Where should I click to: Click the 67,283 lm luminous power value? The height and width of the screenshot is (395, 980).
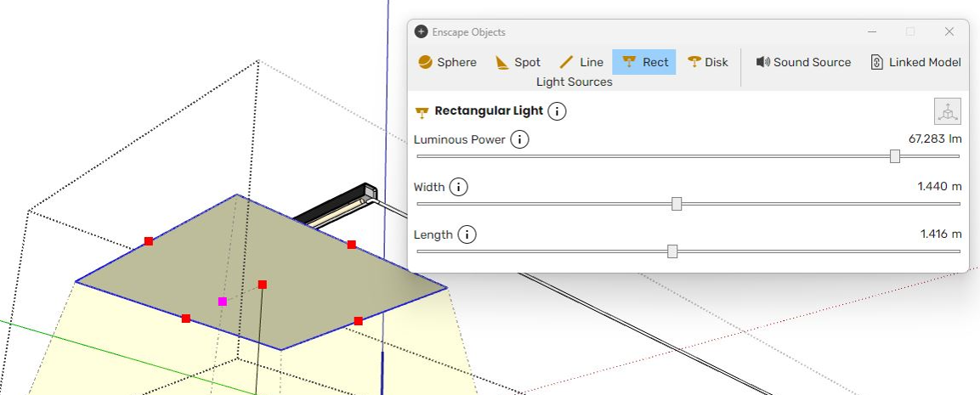pyautogui.click(x=935, y=139)
